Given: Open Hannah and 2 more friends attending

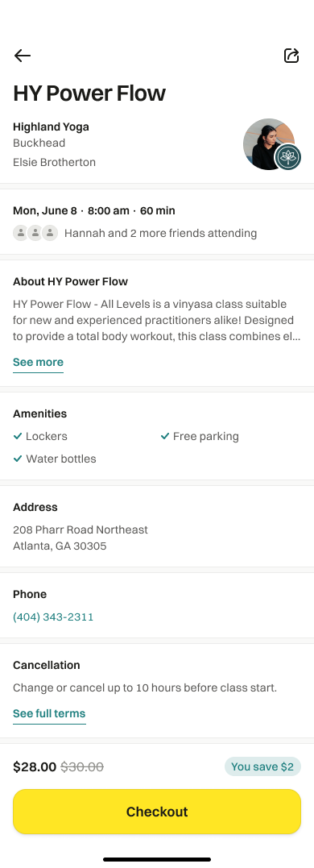Looking at the screenshot, I should [x=160, y=233].
